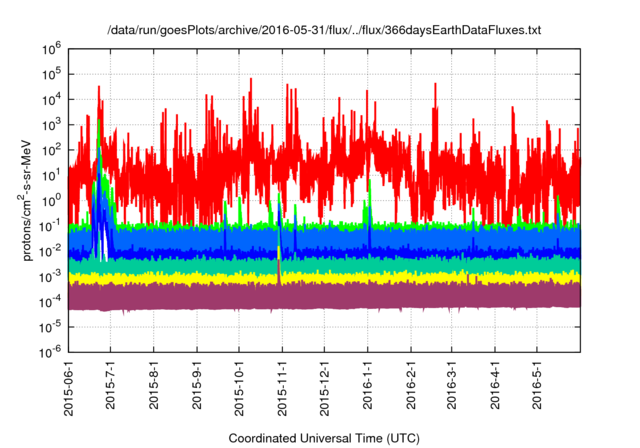Click the 2015-12-1 date tick label
640x448 pixels.
point(324,388)
